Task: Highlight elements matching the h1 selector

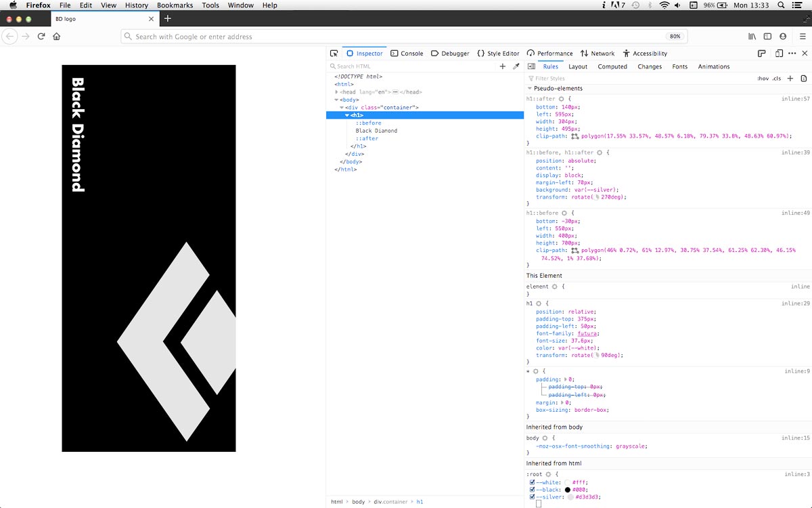Action: [x=539, y=303]
